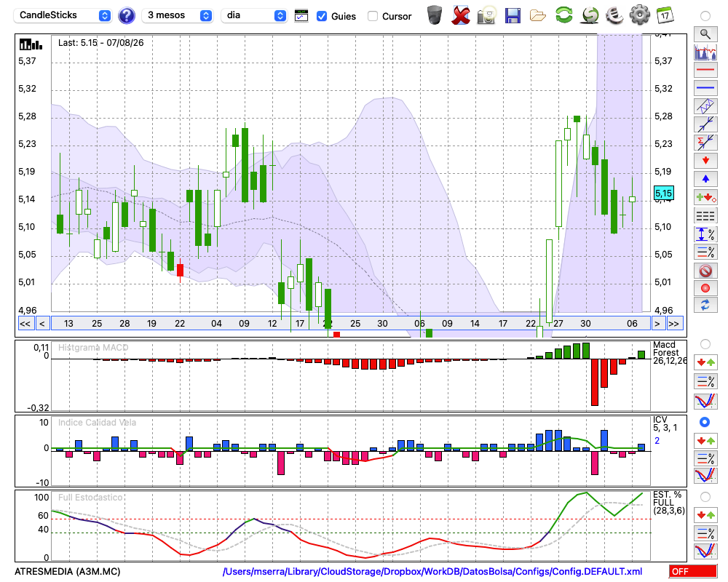The width and height of the screenshot is (728, 582).
Task: Open the dia interval dropdown
Action: 254,15
